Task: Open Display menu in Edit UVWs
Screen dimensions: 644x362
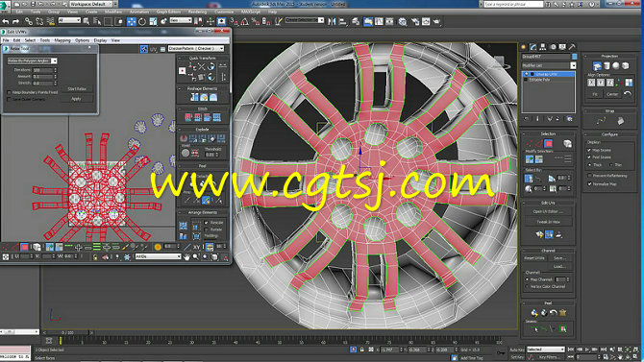Action: (x=100, y=40)
